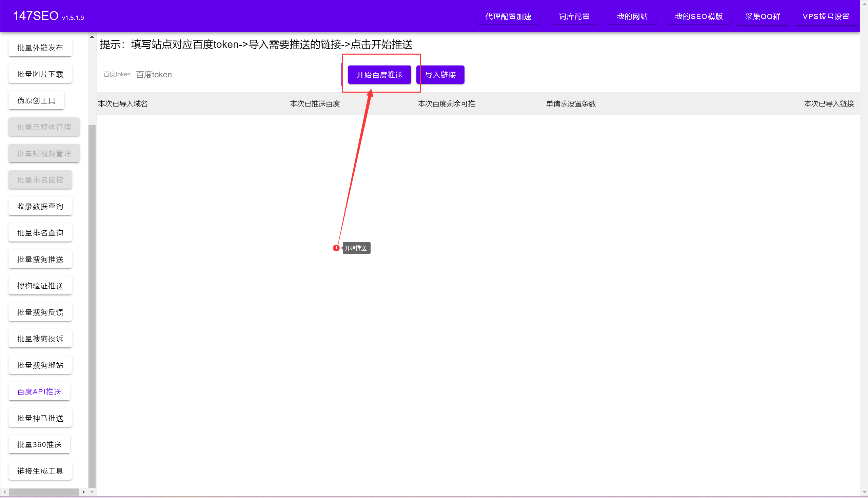Open 批量搜狗反馈 in the sidebar
The width and height of the screenshot is (868, 498).
coord(40,312)
